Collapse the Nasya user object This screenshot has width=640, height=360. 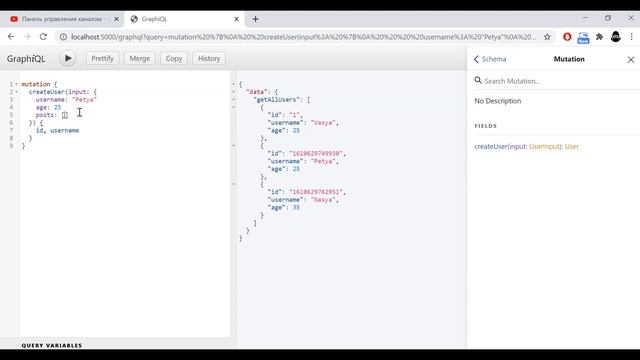click(234, 184)
